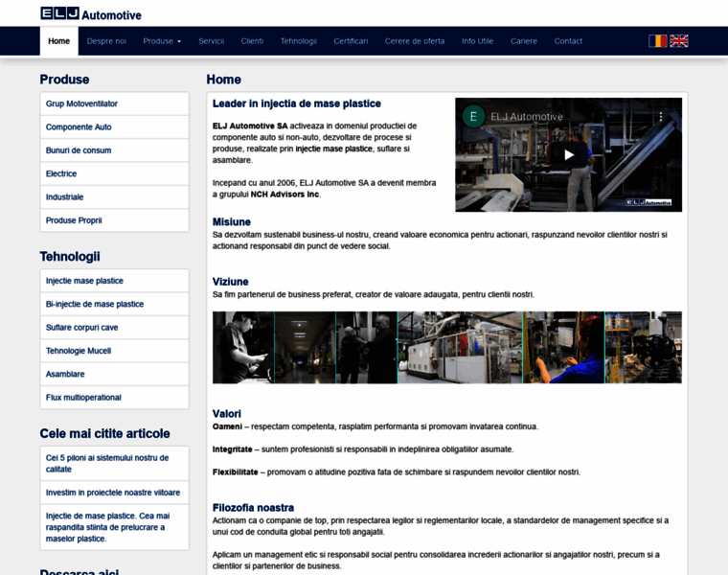This screenshot has width=728, height=575.
Task: Go to Info Utile menu item
Action: point(477,41)
